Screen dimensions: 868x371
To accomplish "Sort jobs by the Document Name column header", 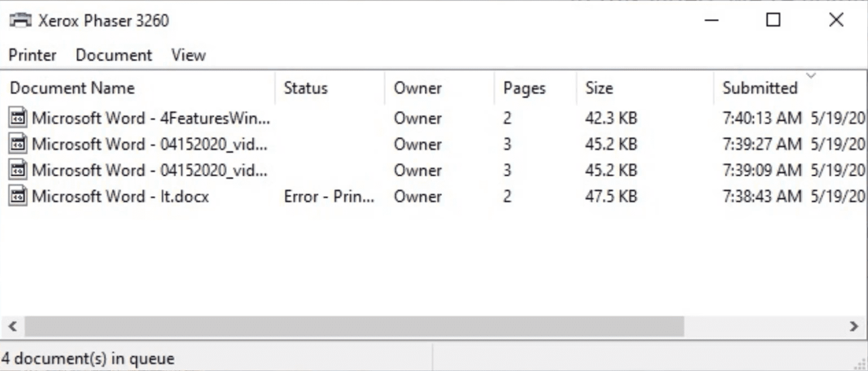I will coord(72,88).
